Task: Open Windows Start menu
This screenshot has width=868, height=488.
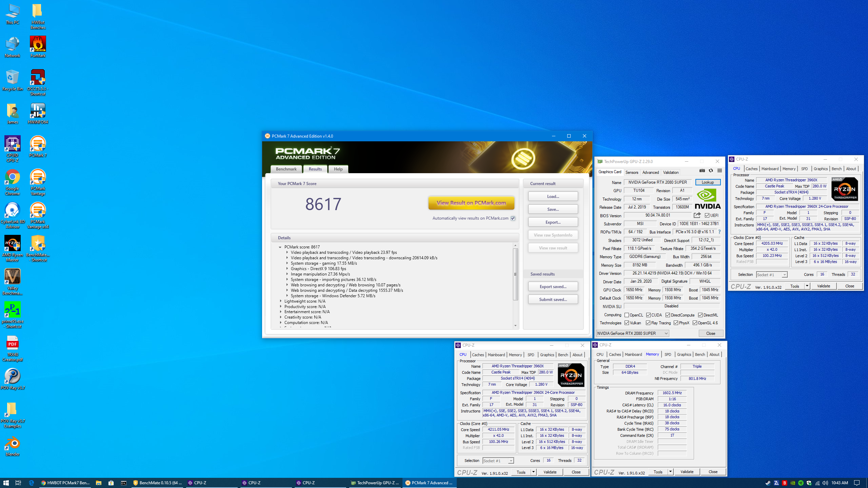Action: pyautogui.click(x=6, y=483)
